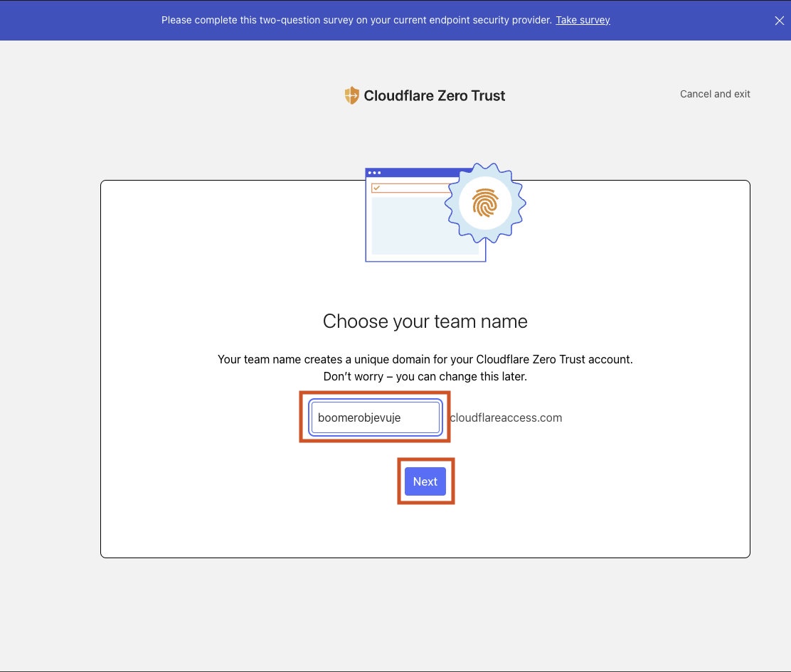Click the Cloudflare shield logo icon

tap(351, 95)
